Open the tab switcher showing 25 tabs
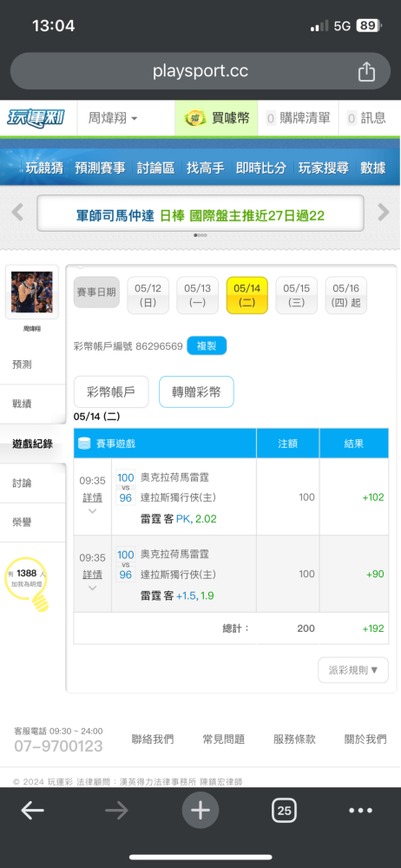Image resolution: width=401 pixels, height=868 pixels. coord(284,811)
